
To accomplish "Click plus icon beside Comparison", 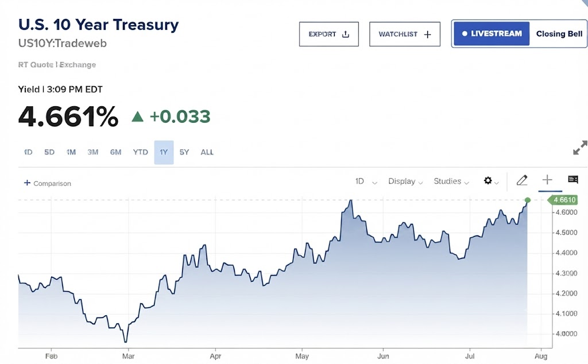I will coord(27,183).
